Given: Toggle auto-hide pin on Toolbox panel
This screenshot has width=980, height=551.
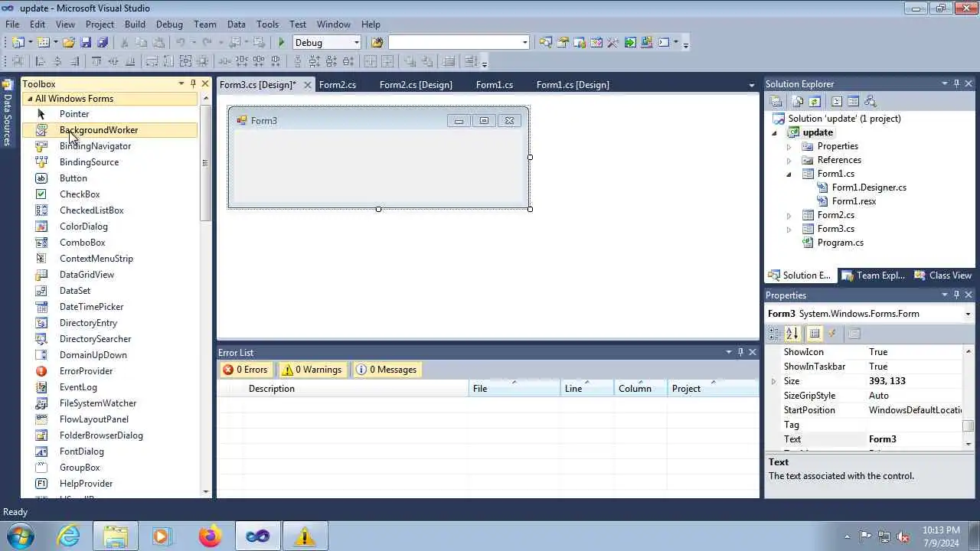Looking at the screenshot, I should [x=193, y=83].
